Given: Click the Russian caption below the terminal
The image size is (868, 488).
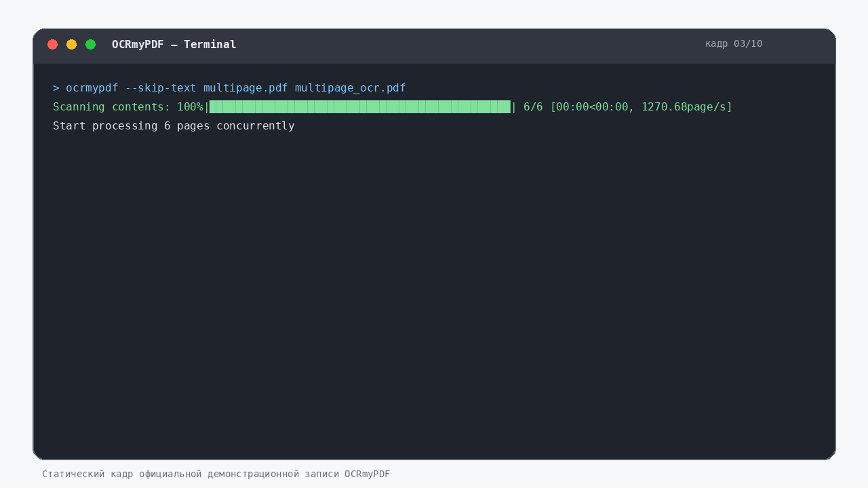Looking at the screenshot, I should 216,474.
